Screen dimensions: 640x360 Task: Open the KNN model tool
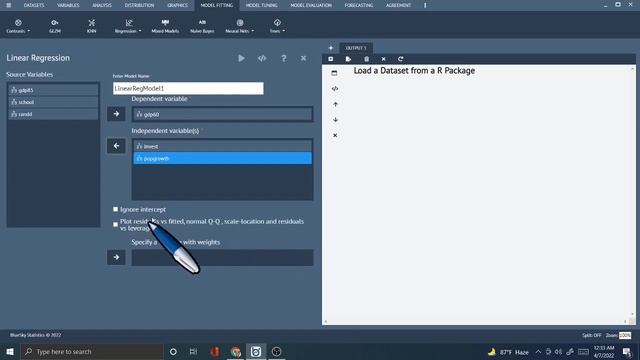(x=91, y=26)
